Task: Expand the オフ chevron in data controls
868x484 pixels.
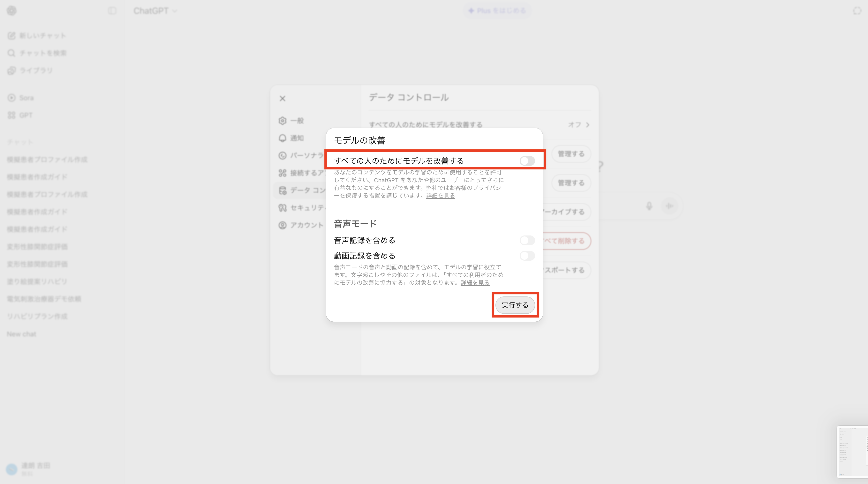Action: 587,125
